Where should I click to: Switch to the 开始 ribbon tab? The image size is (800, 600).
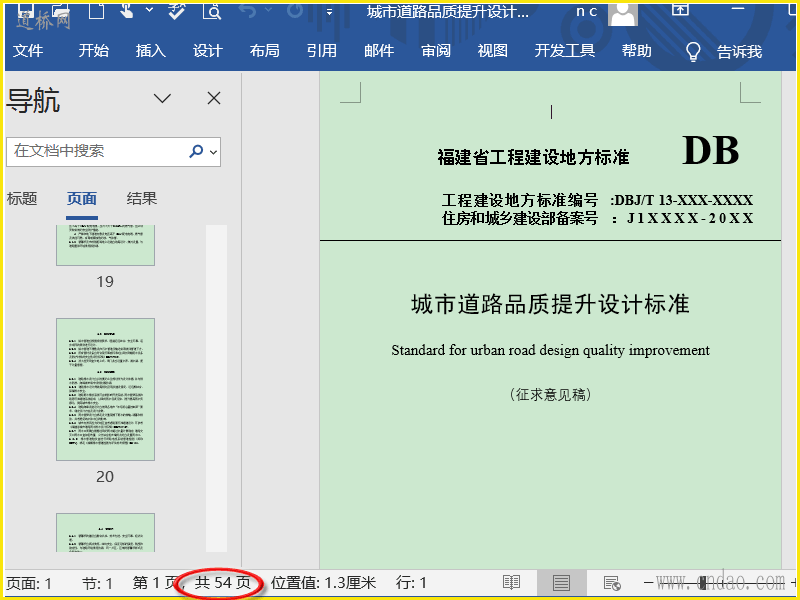point(94,51)
